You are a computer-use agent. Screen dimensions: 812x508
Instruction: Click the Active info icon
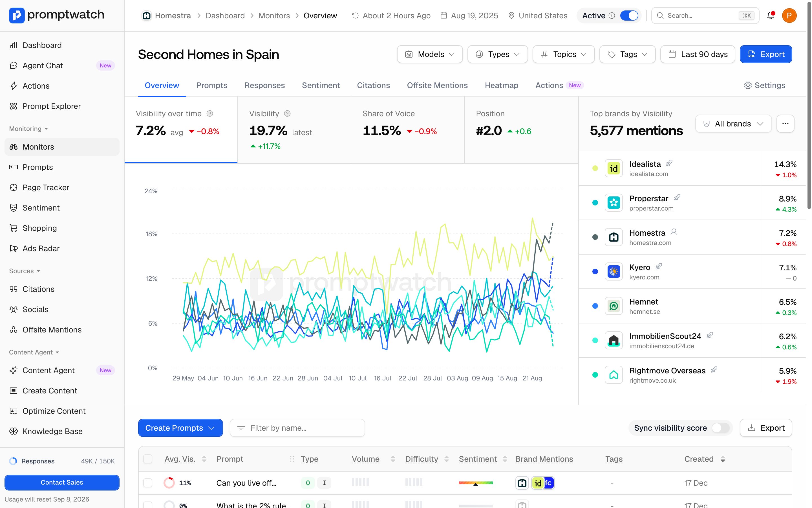pos(612,16)
